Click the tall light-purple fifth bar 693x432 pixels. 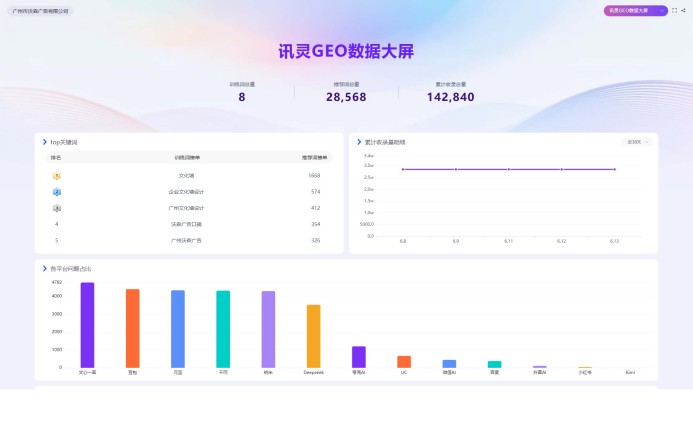point(268,329)
